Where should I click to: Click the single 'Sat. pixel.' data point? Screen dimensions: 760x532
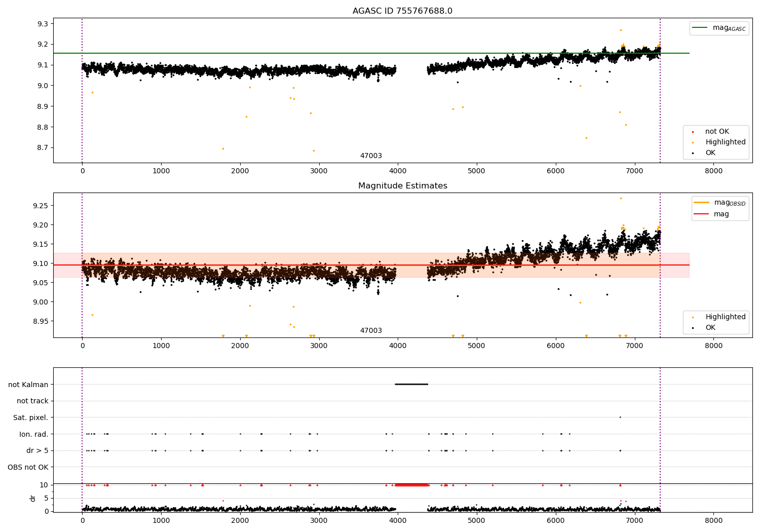click(x=620, y=417)
